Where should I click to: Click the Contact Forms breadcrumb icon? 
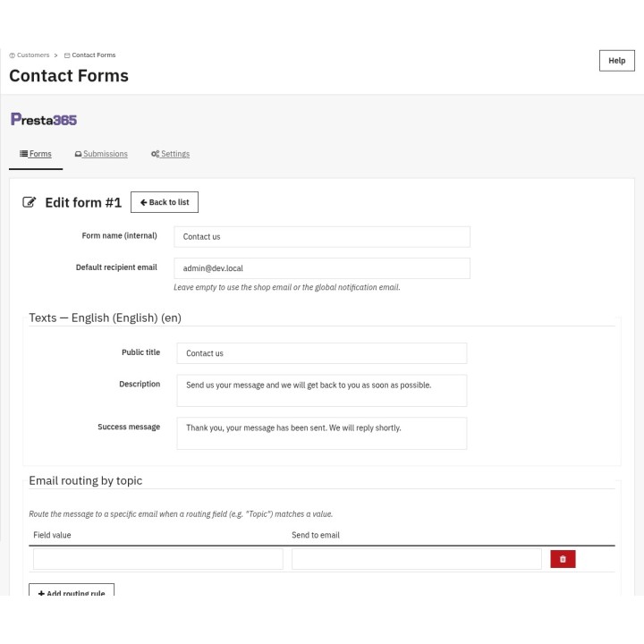coord(67,55)
